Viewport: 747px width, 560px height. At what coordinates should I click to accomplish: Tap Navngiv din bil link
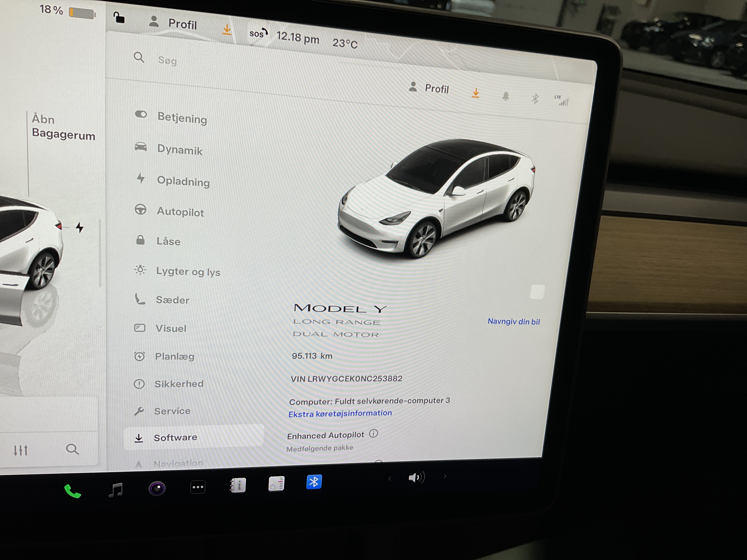pyautogui.click(x=514, y=321)
